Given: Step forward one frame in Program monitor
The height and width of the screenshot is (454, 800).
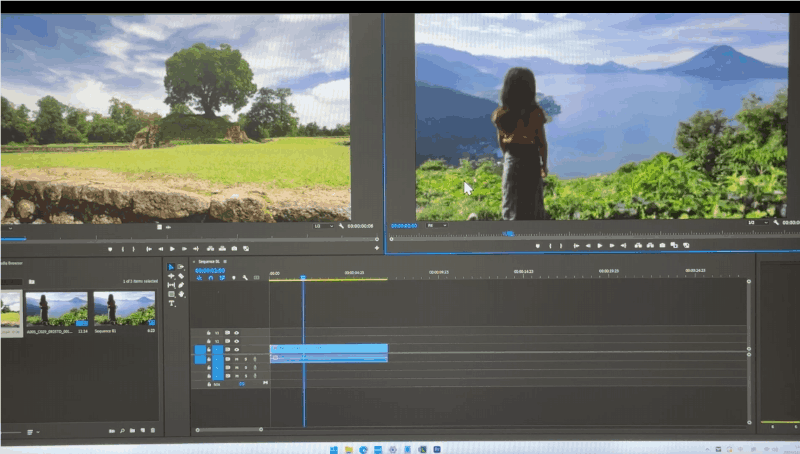Looking at the screenshot, I should tap(612, 246).
